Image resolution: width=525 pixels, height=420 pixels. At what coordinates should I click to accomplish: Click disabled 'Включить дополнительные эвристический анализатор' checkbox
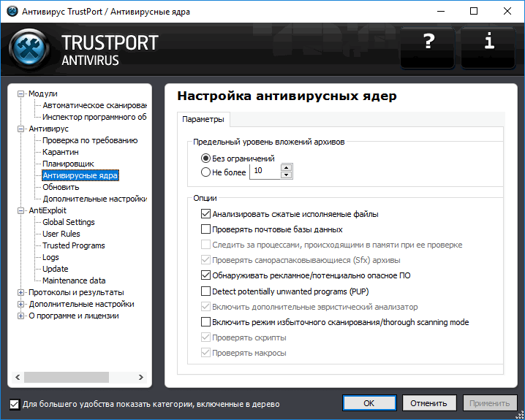(x=205, y=306)
